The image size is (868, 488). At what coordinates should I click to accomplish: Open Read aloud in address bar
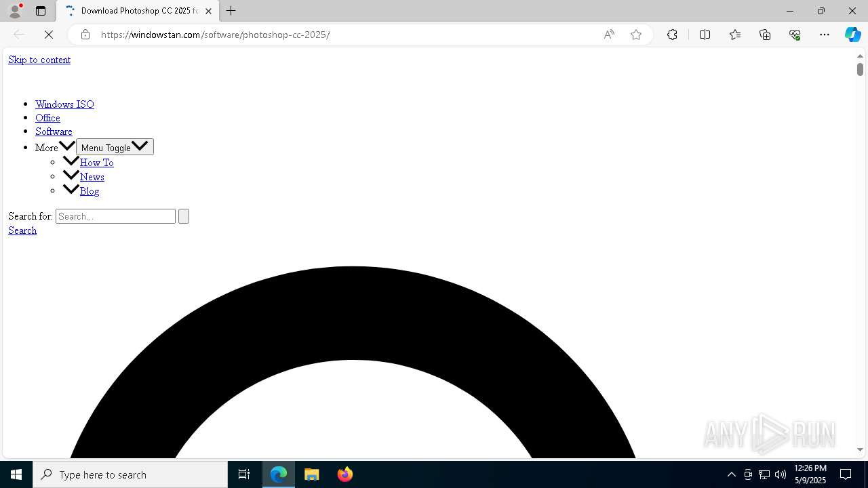pos(609,35)
